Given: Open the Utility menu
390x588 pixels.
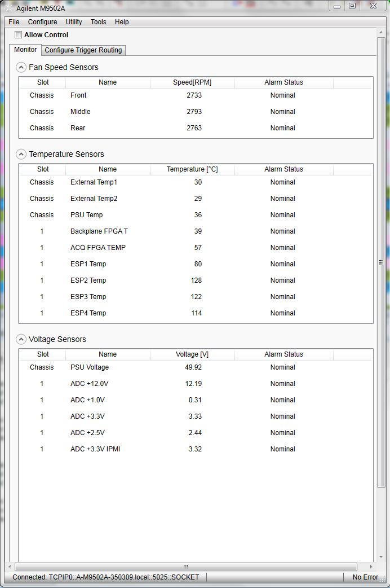Looking at the screenshot, I should click(74, 22).
